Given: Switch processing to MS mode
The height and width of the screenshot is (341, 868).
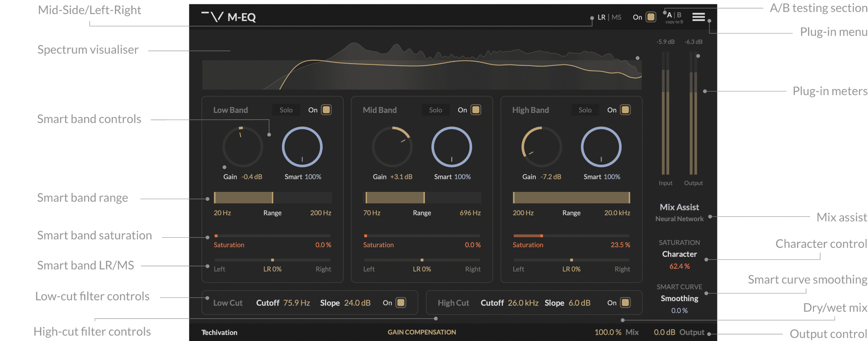Looking at the screenshot, I should [x=616, y=17].
